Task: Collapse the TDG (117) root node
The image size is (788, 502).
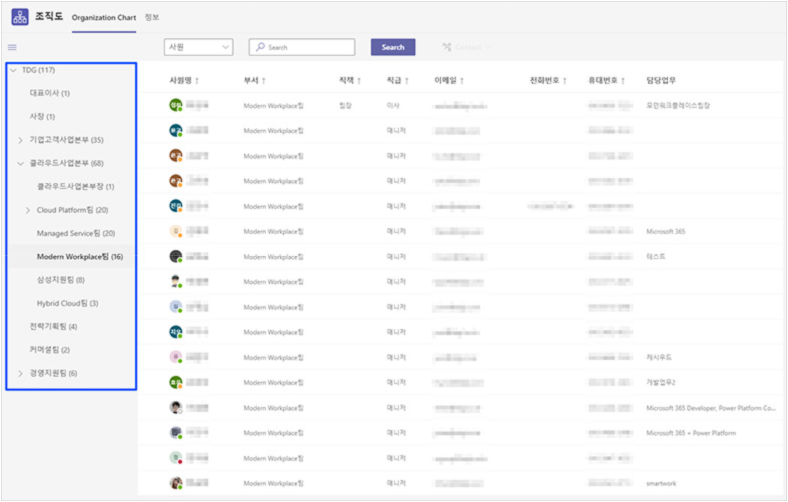Action: [14, 70]
